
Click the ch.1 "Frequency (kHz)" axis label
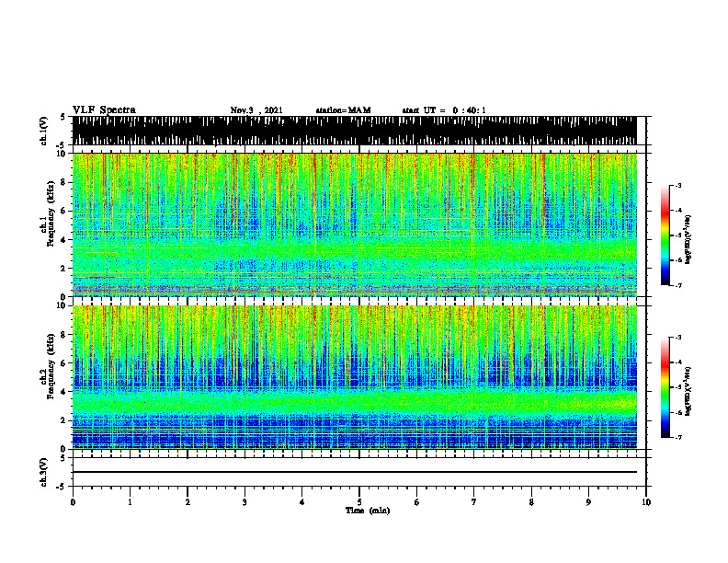click(x=51, y=214)
